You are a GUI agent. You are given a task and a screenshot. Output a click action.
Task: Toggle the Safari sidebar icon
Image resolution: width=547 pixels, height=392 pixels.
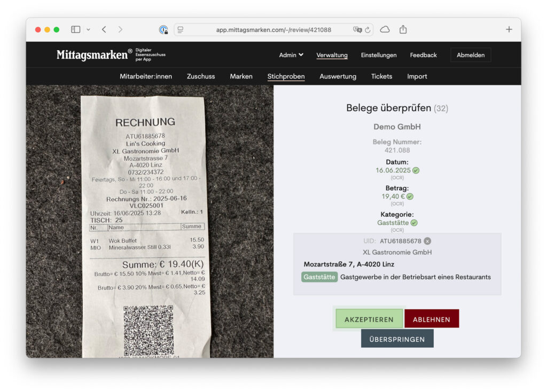75,29
